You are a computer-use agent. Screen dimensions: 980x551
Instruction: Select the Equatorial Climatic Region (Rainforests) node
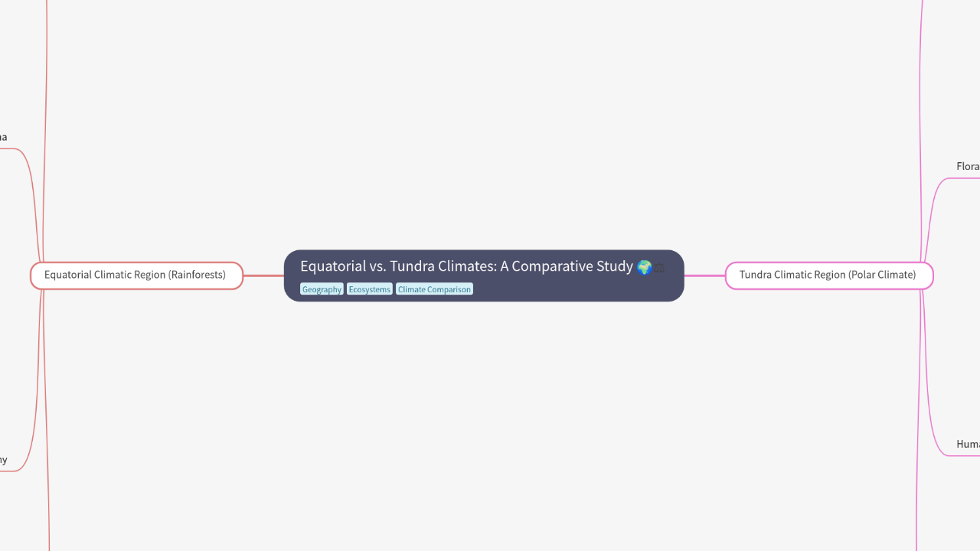pos(136,275)
